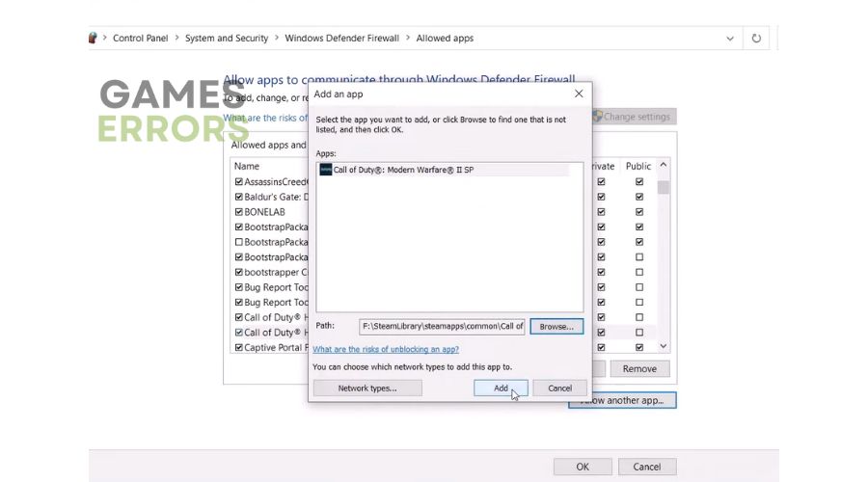Go to Windows Defender Firewall breadcrumb

[x=341, y=39]
